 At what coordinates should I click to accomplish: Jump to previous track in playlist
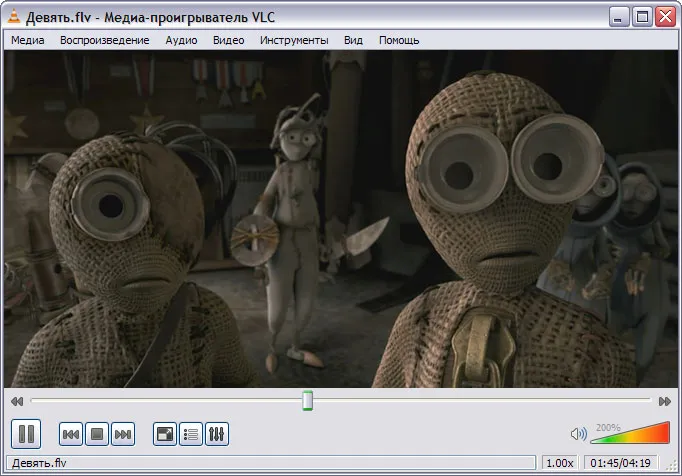(70, 434)
